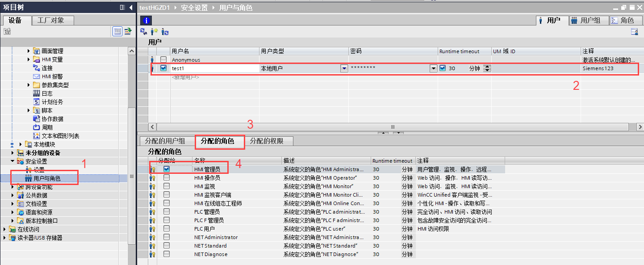The image size is (644, 265).
Task: Click the add new user icon
Action: [x=154, y=31]
